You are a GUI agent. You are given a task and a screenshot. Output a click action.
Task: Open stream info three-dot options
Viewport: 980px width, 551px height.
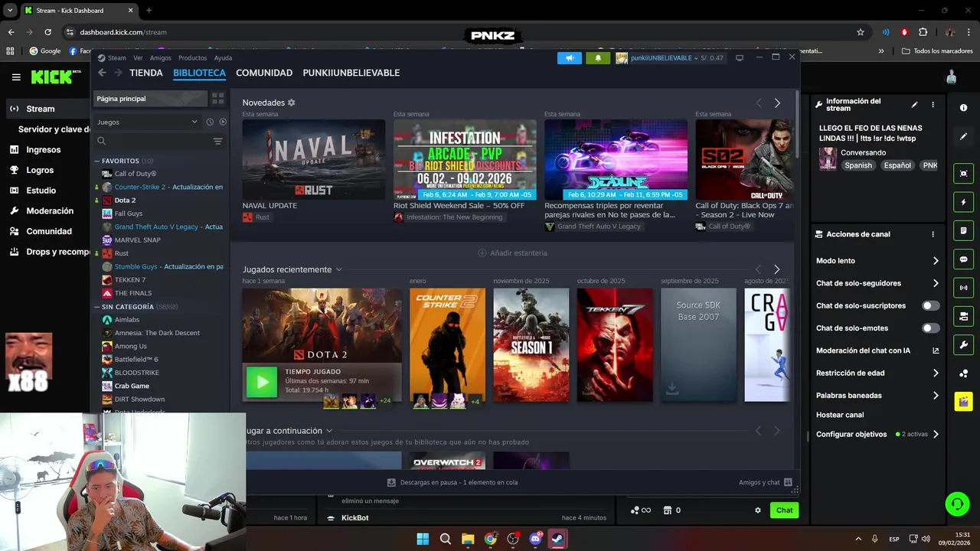pos(933,105)
